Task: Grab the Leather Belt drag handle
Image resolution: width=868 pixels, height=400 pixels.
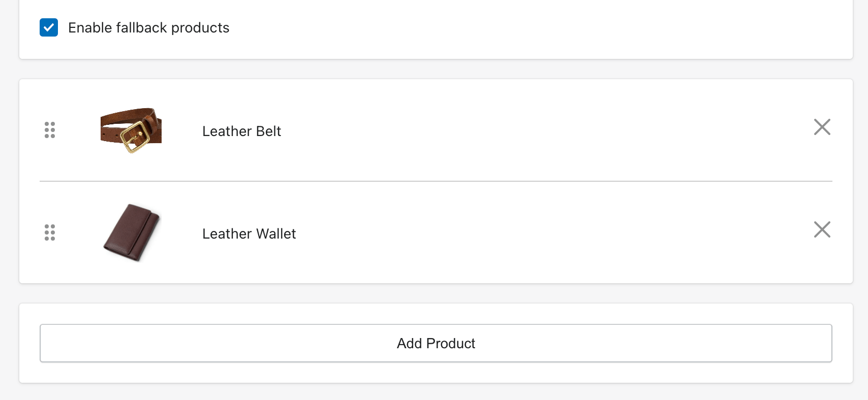Action: (x=50, y=130)
